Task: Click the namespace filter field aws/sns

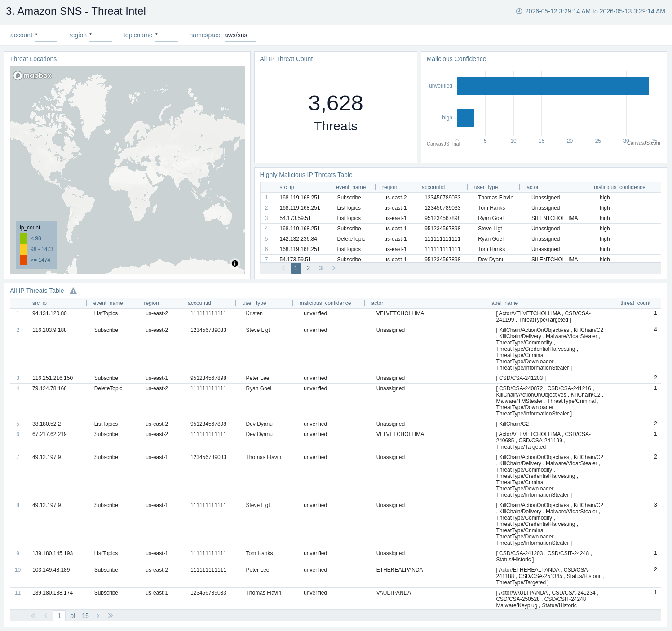Action: coord(240,35)
